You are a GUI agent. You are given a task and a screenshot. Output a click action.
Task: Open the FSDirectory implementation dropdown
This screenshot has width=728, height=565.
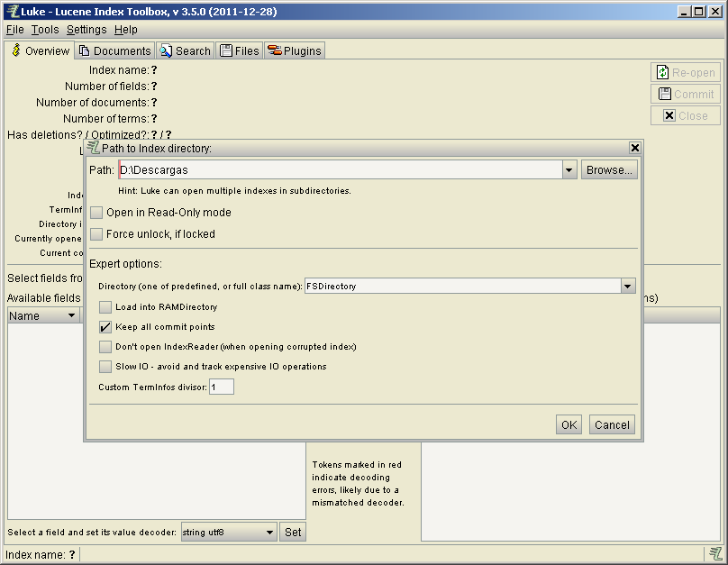[628, 286]
